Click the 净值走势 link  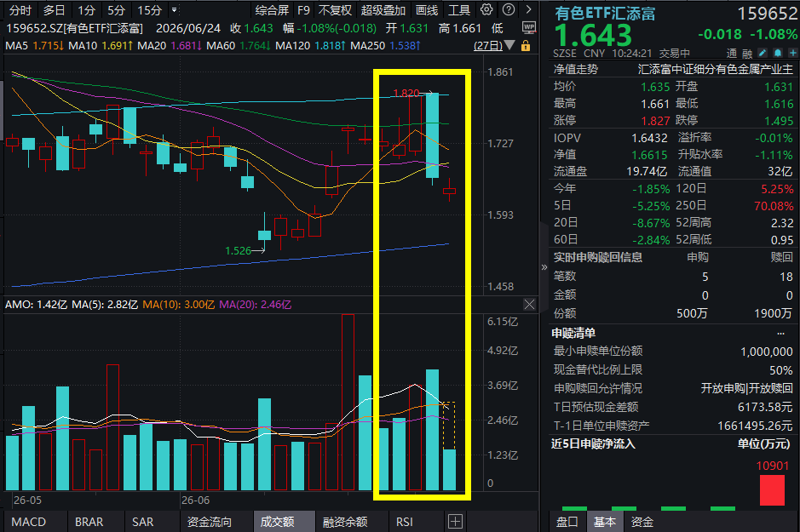(x=576, y=69)
